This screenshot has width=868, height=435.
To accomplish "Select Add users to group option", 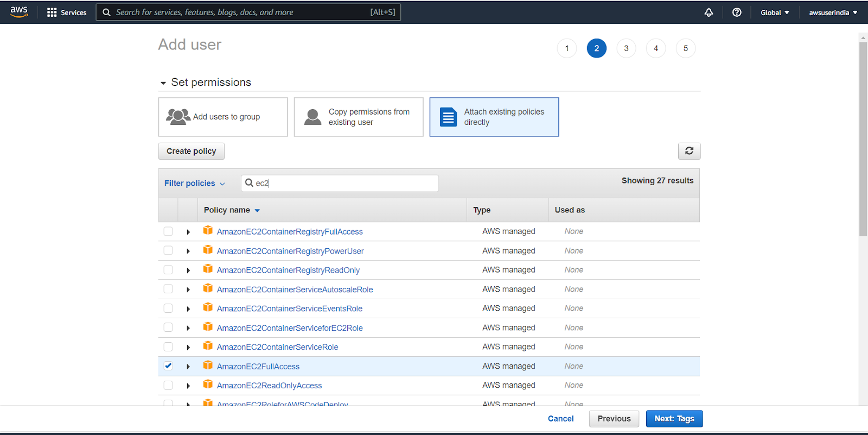I will (x=223, y=117).
